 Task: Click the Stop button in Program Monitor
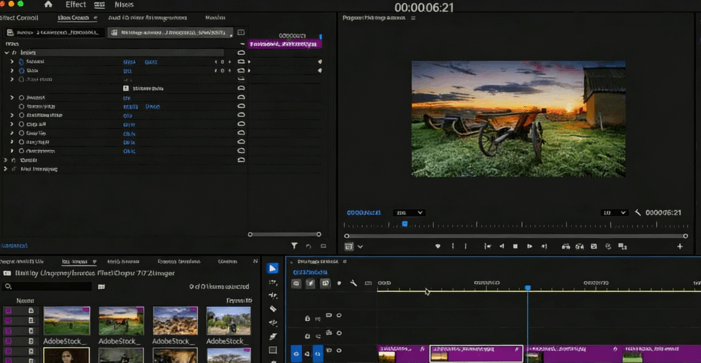(515, 246)
